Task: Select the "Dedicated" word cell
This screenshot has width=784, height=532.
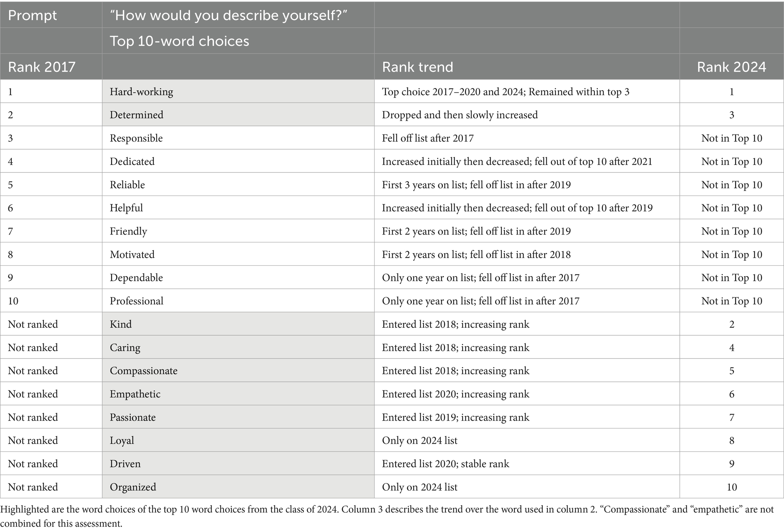Action: point(132,161)
